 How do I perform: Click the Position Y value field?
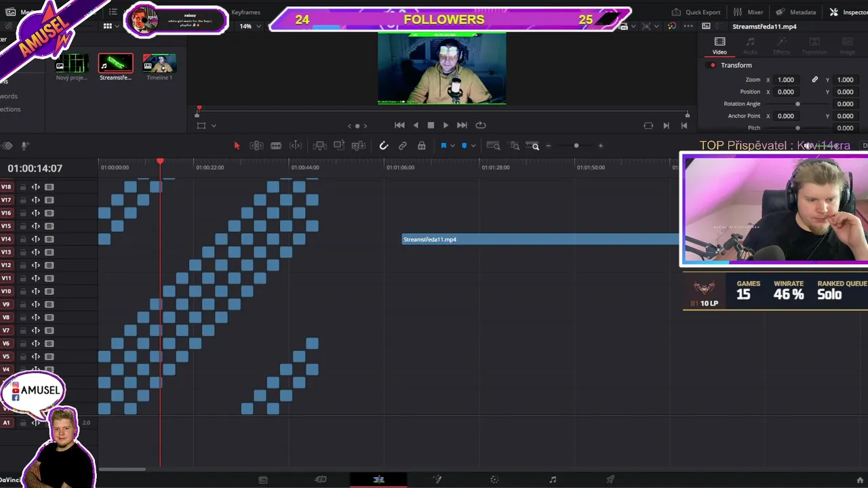pyautogui.click(x=845, y=92)
